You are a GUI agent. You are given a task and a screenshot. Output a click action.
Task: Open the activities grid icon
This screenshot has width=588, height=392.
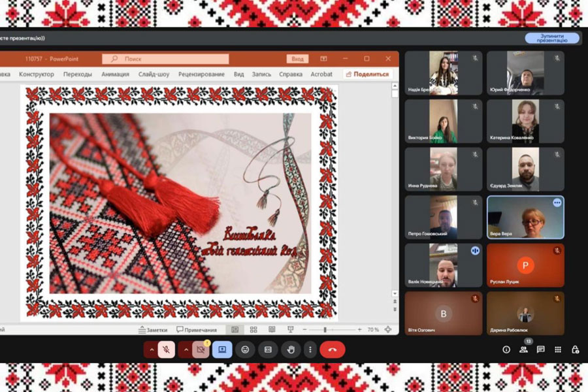pyautogui.click(x=558, y=350)
